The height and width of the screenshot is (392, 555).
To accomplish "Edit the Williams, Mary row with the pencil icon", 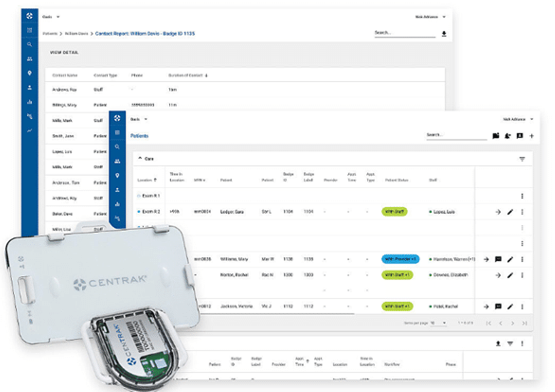I will pyautogui.click(x=510, y=259).
